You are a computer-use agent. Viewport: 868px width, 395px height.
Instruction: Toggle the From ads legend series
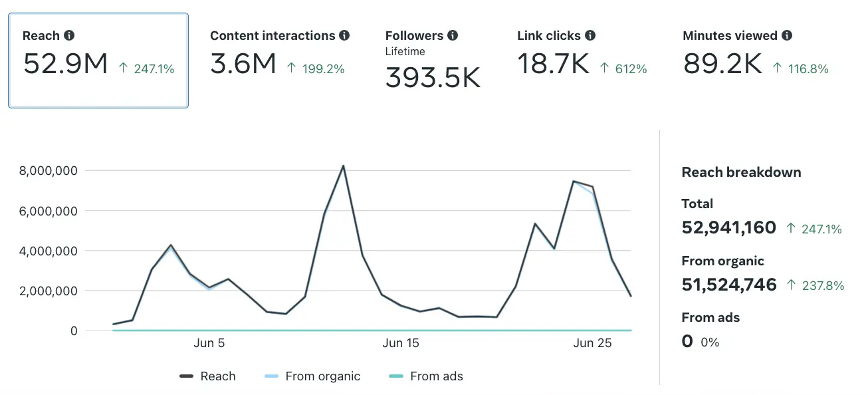coord(426,376)
